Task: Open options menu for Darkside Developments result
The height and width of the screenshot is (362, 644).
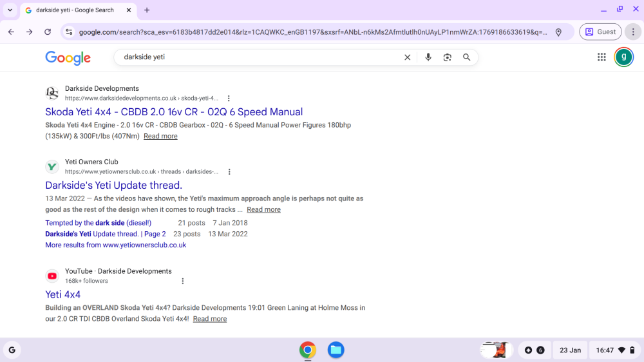Action: 229,98
